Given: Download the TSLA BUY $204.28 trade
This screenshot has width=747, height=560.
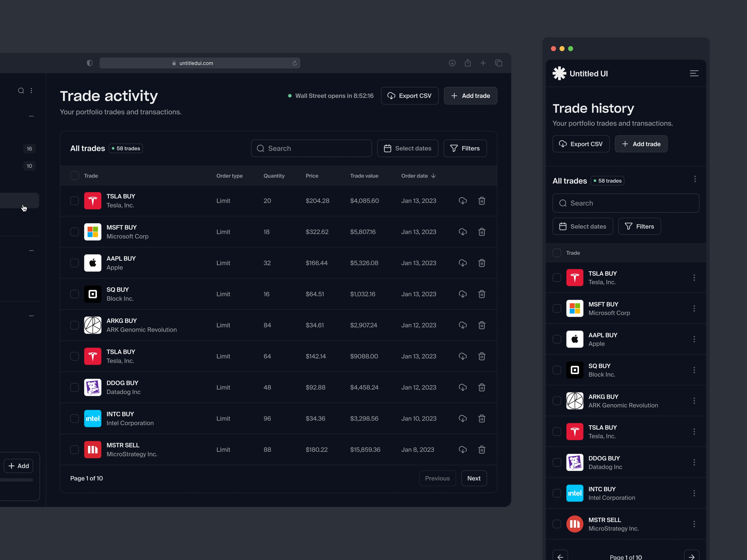Looking at the screenshot, I should pyautogui.click(x=463, y=201).
